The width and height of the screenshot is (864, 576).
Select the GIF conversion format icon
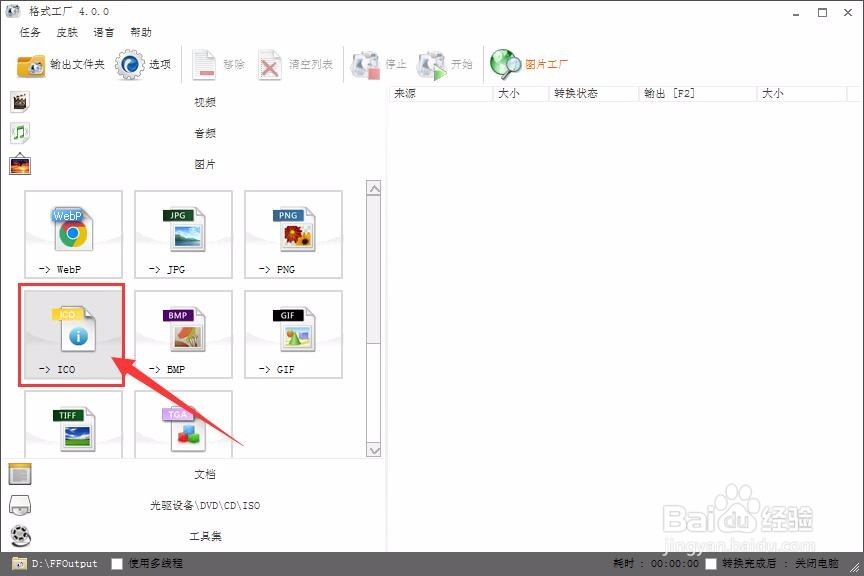pyautogui.click(x=290, y=333)
